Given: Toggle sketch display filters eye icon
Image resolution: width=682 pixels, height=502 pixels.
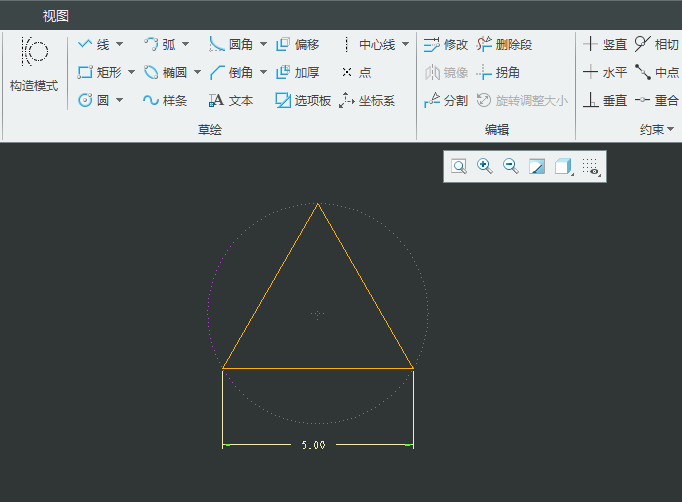Looking at the screenshot, I should [591, 166].
